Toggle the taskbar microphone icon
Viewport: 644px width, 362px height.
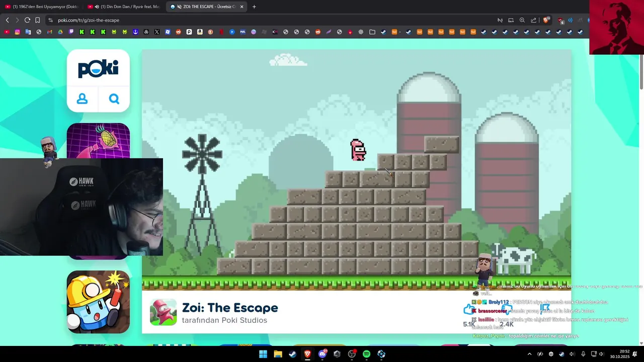583,354
